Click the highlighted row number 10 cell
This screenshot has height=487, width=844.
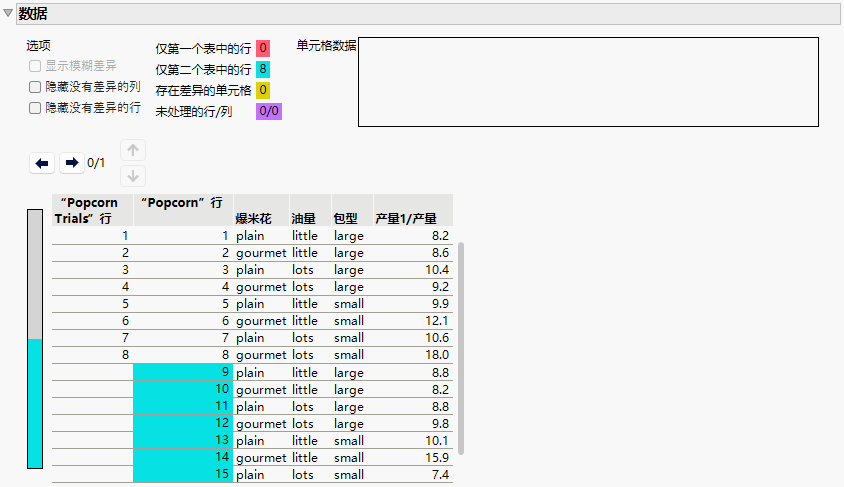point(183,389)
